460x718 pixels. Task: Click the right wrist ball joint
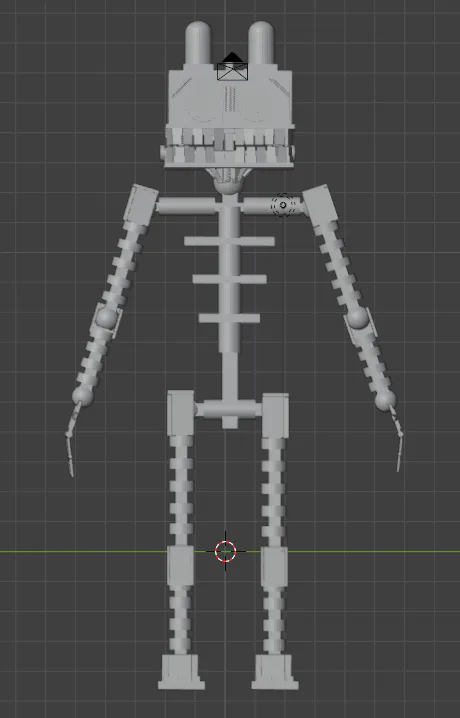385,401
